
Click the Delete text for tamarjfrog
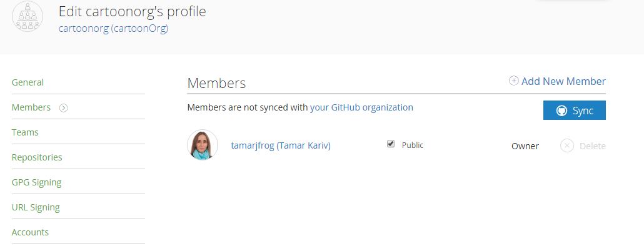pyautogui.click(x=593, y=146)
